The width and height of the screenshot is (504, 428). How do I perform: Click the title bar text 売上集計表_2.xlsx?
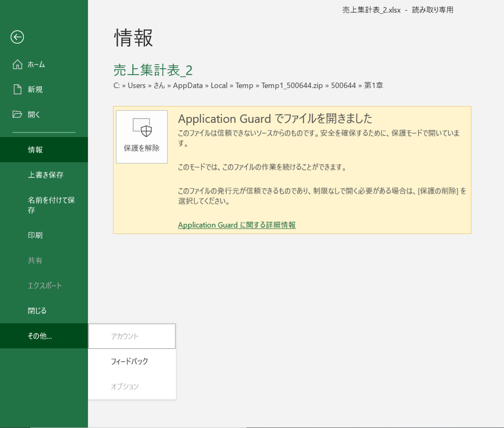372,10
